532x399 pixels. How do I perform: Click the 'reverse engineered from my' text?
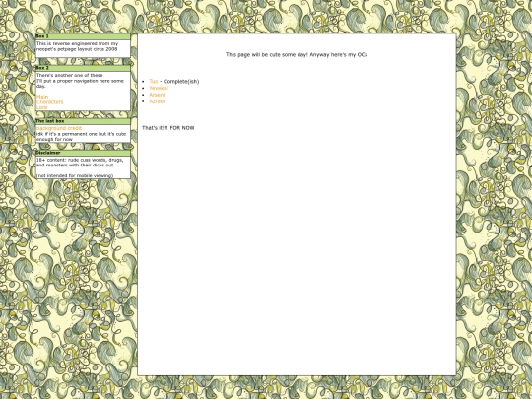click(86, 43)
